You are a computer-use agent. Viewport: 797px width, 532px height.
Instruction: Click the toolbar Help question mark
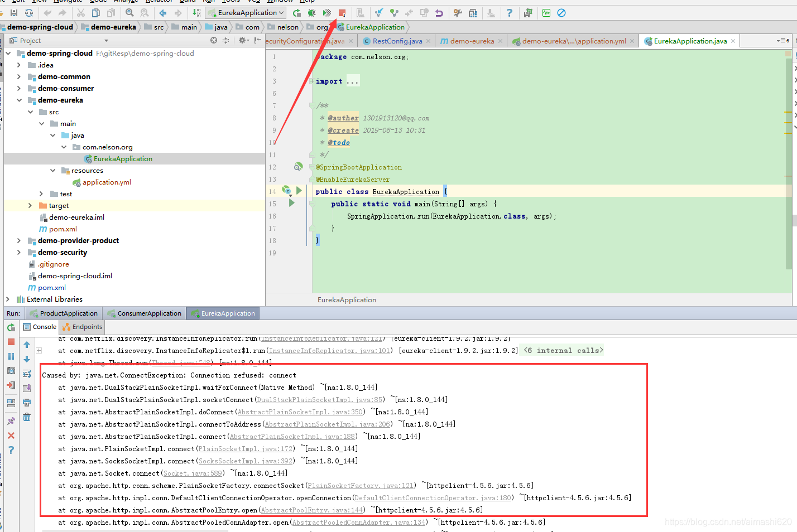(x=509, y=13)
